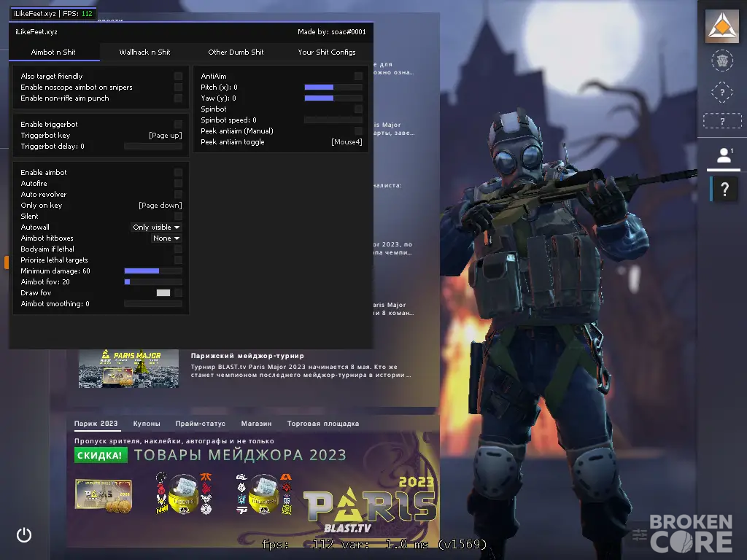Image resolution: width=747 pixels, height=560 pixels.
Task: Open the Paris Major news thumbnail
Action: point(128,369)
